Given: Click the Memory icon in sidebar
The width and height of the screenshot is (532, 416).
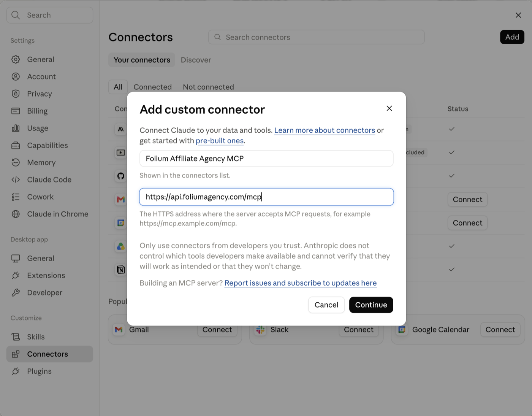Looking at the screenshot, I should pyautogui.click(x=16, y=162).
